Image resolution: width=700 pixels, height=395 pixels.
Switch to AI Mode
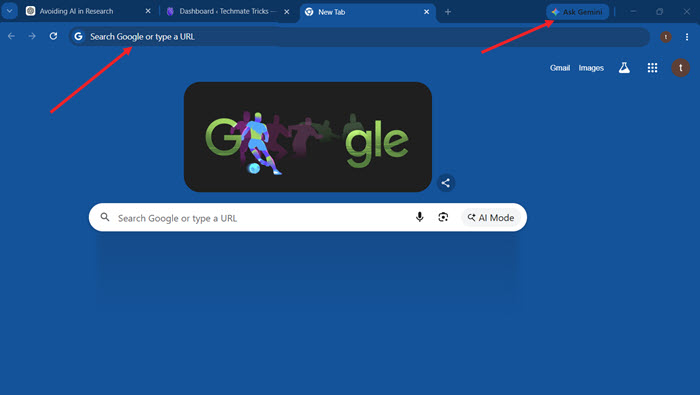pos(491,217)
